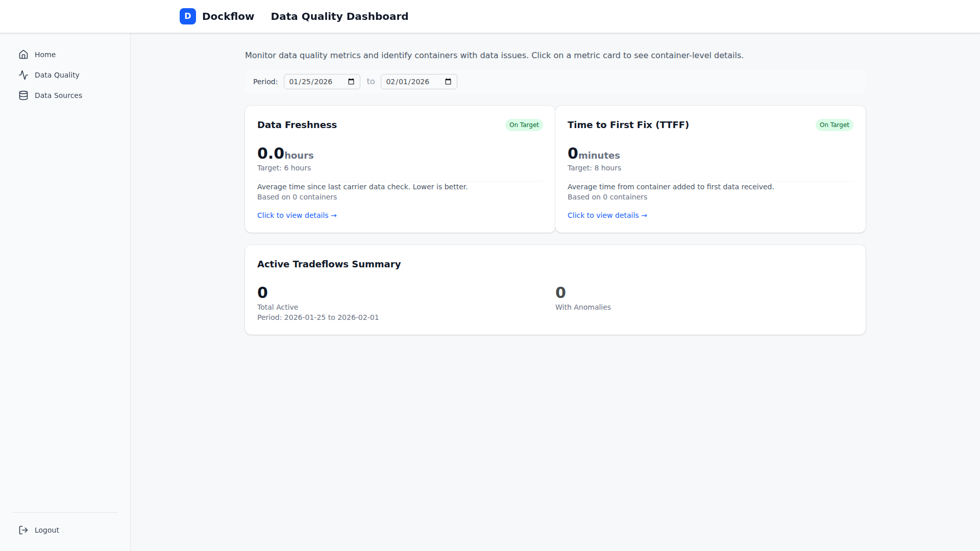980x551 pixels.
Task: Select the On Target badge on TTFF card
Action: point(834,124)
